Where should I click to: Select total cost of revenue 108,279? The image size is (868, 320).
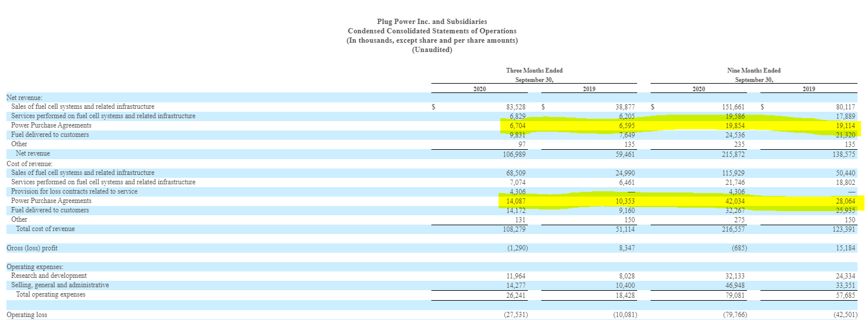(x=516, y=229)
